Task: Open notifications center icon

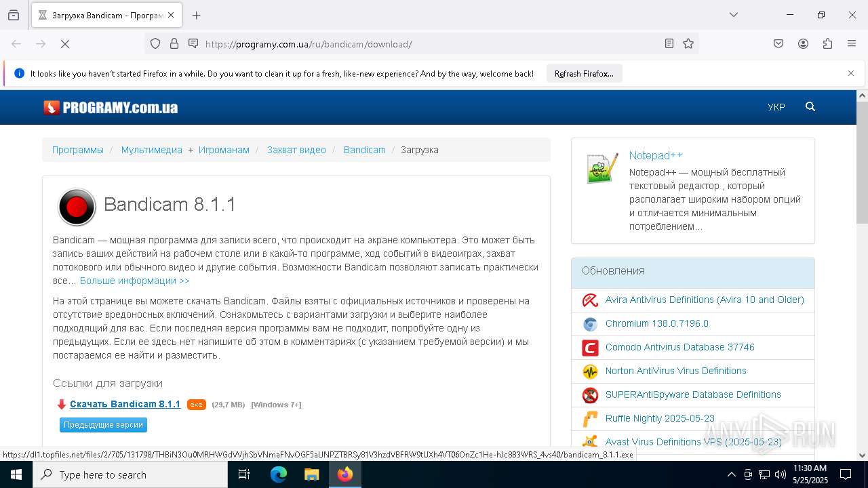Action: pos(846,474)
